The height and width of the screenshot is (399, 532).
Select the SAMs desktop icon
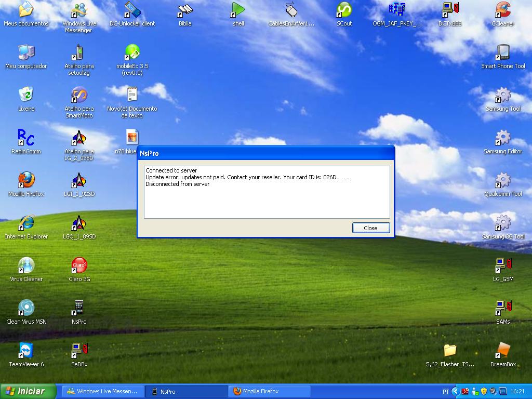(503, 308)
